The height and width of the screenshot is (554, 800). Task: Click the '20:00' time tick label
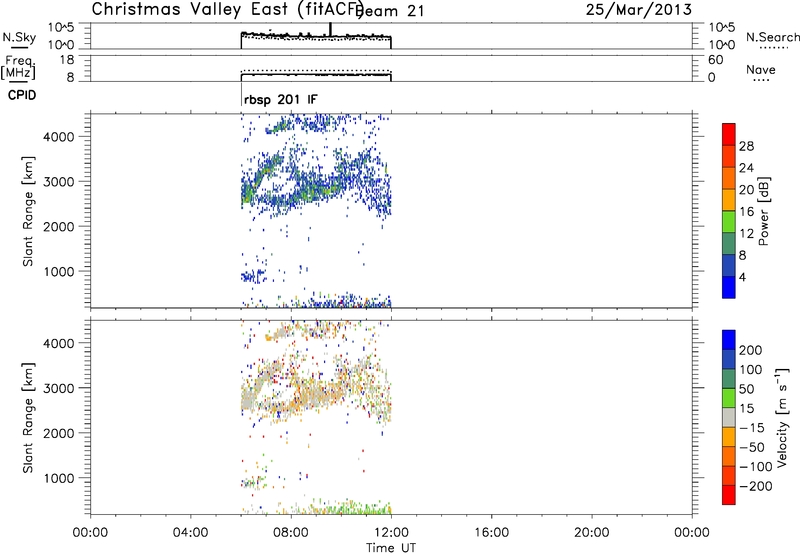tap(591, 533)
